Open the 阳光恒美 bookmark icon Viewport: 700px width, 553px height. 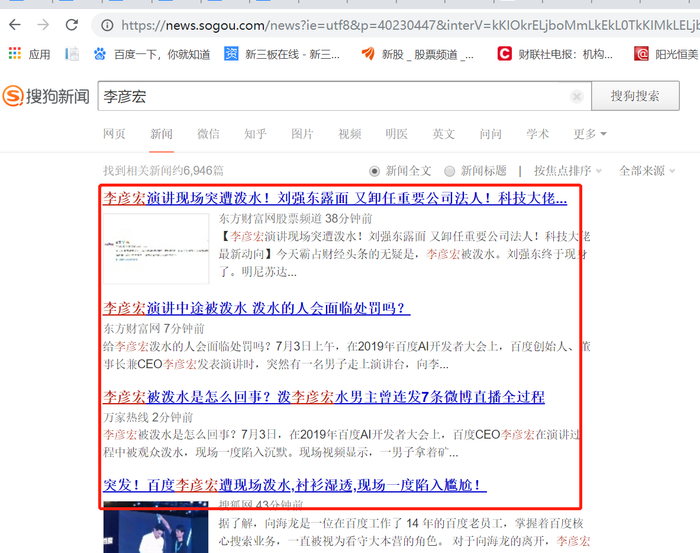click(x=642, y=54)
